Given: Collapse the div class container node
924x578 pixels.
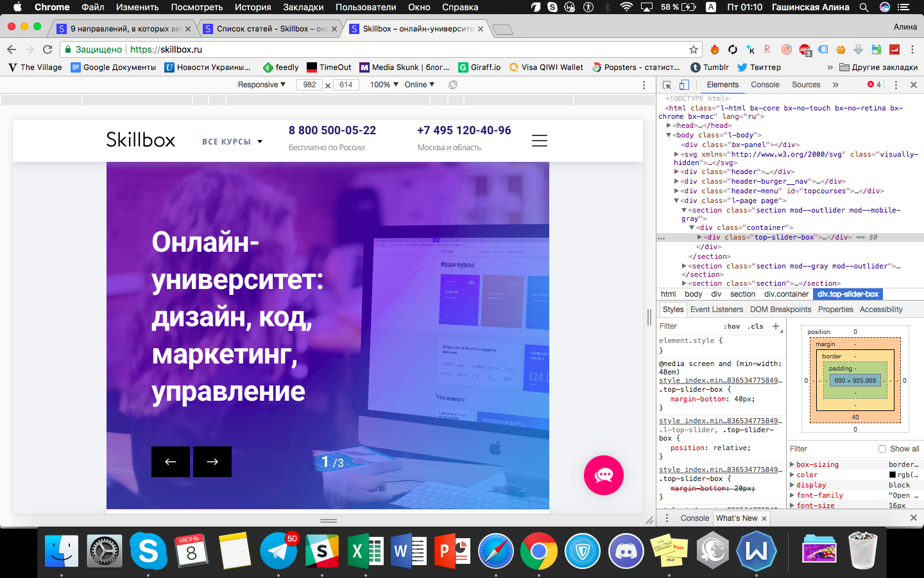Looking at the screenshot, I should click(692, 228).
